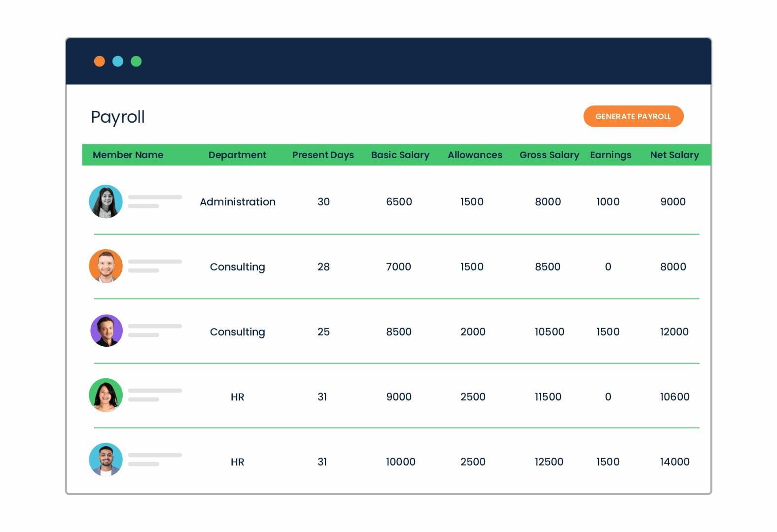Select the Payroll page title
777x532 pixels.
coord(118,117)
